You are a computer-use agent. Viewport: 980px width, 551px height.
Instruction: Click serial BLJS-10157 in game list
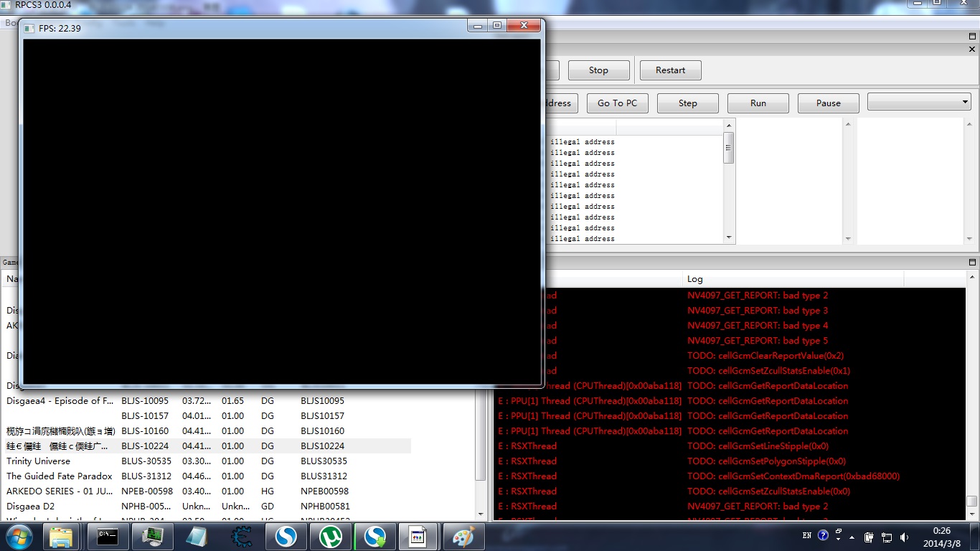tap(145, 416)
